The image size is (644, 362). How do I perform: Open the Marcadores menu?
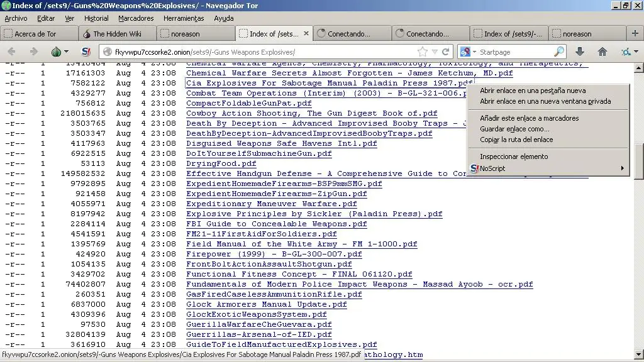point(136,18)
